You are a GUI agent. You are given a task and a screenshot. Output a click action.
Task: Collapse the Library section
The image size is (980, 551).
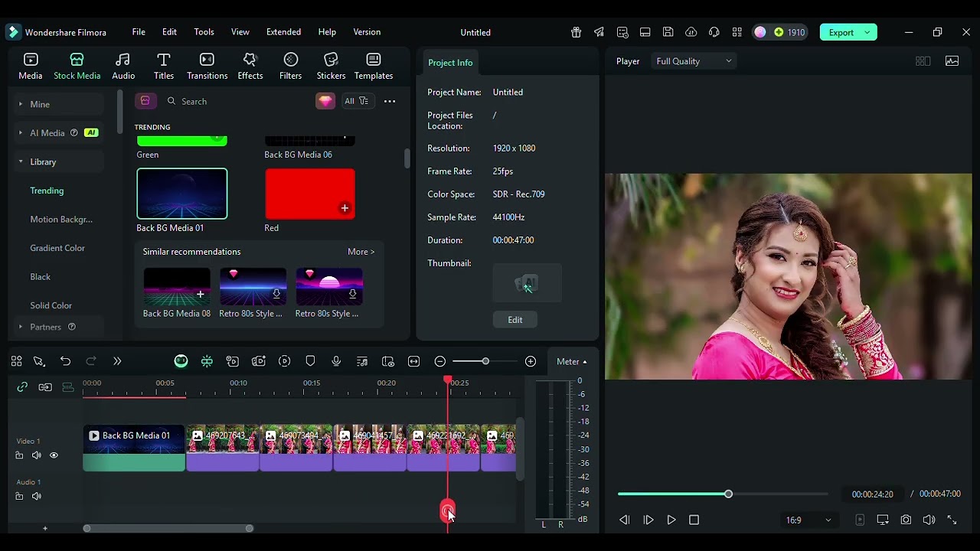21,161
